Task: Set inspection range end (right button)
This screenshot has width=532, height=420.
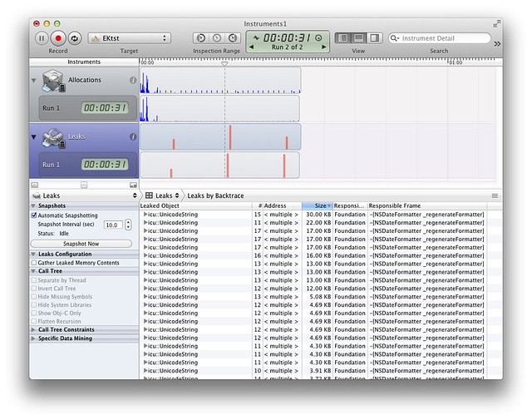Action: [233, 38]
